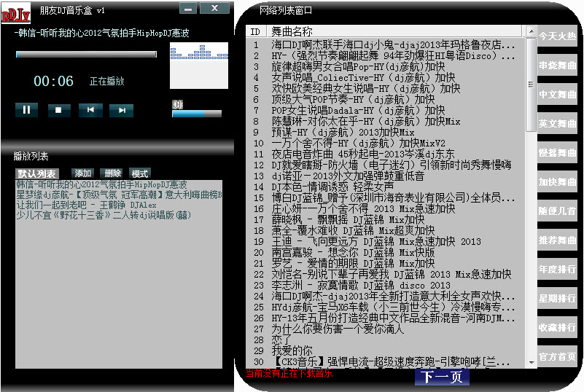Click the 舞曲名称 column header
This screenshot has height=392, width=584.
396,31
